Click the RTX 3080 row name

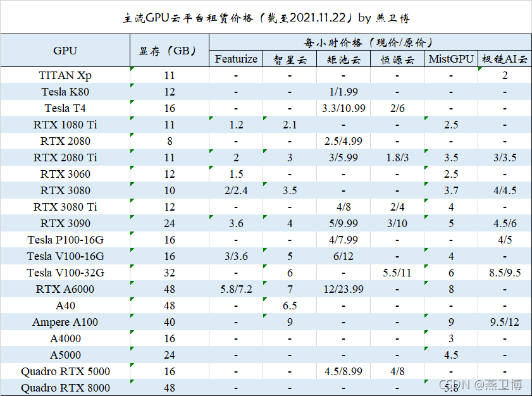click(65, 190)
